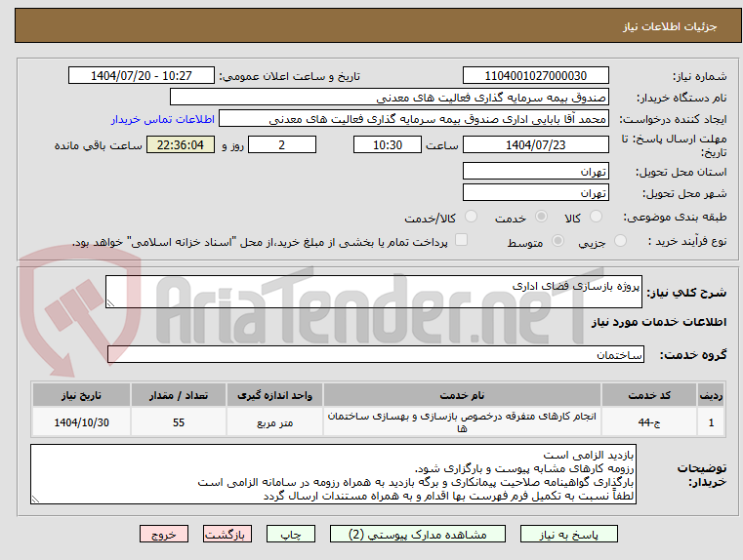
Task: Click the استان محل تحویل field
Action: [535, 172]
